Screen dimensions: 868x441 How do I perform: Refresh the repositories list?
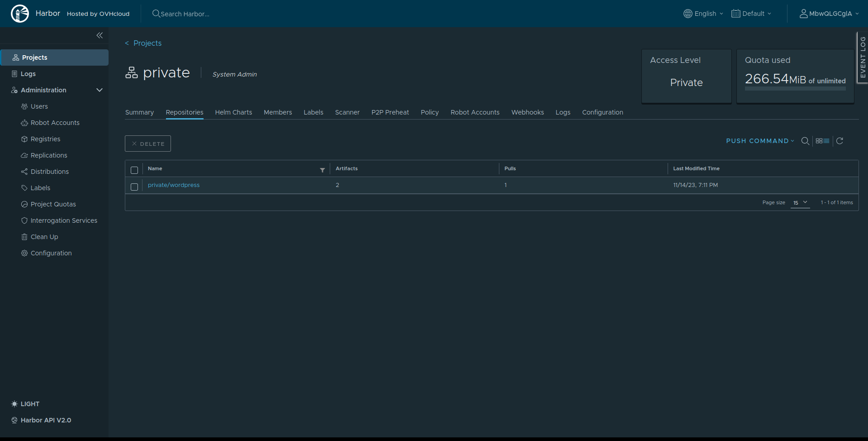click(840, 141)
